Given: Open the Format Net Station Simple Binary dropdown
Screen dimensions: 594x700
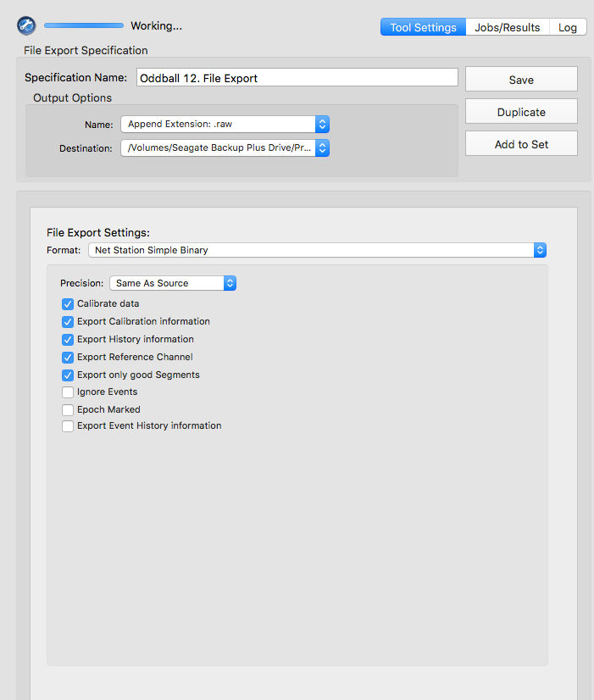Looking at the screenshot, I should 317,250.
